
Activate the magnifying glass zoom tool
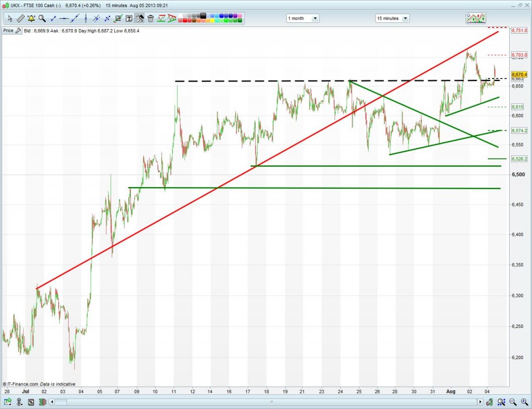coord(42,18)
